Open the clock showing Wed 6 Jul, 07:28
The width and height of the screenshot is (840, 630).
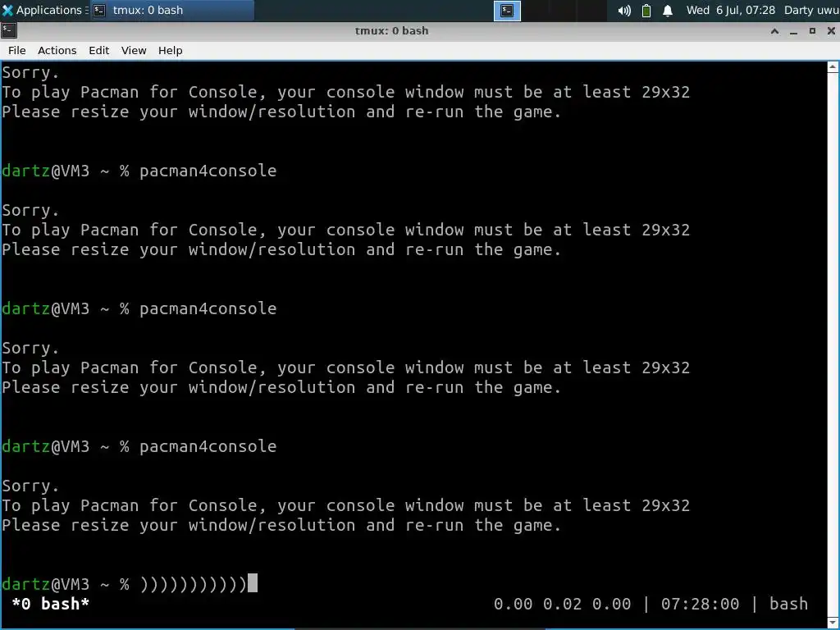(731, 10)
